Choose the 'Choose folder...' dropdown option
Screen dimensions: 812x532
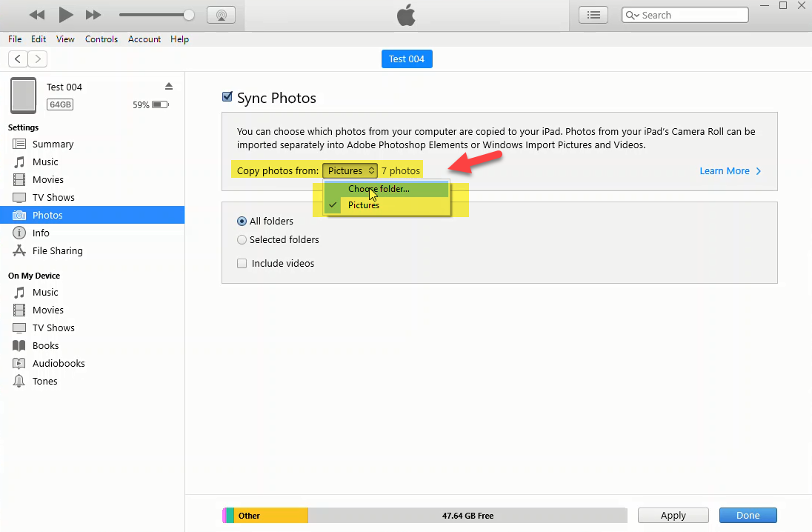tap(379, 189)
